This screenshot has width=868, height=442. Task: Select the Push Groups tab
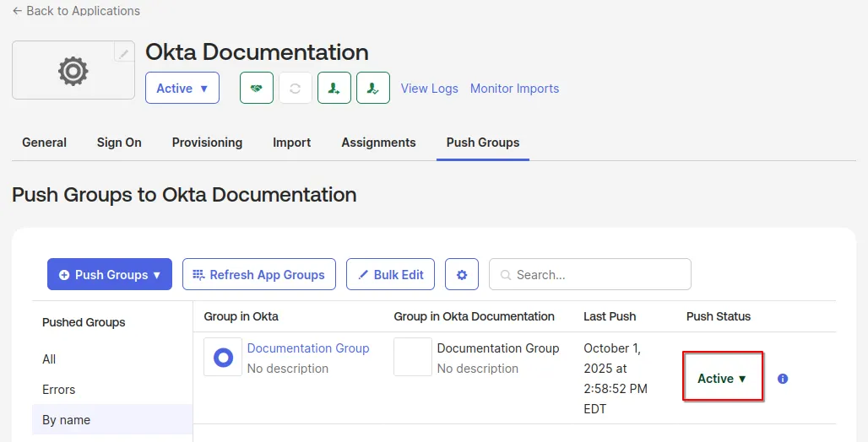(x=483, y=143)
